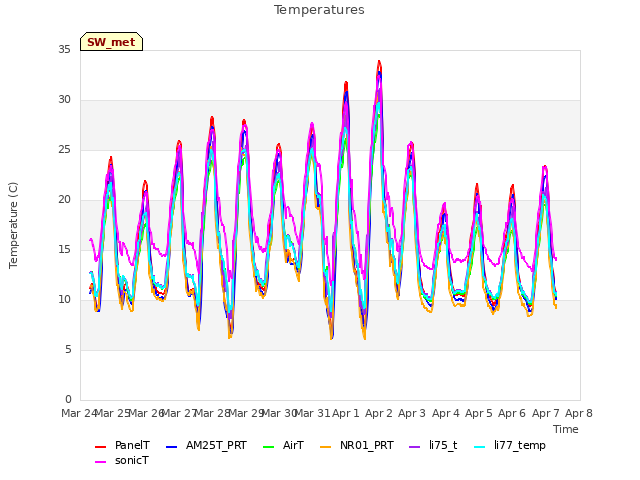Click the Temperatures chart title
The width and height of the screenshot is (640, 480).
coord(319,10)
